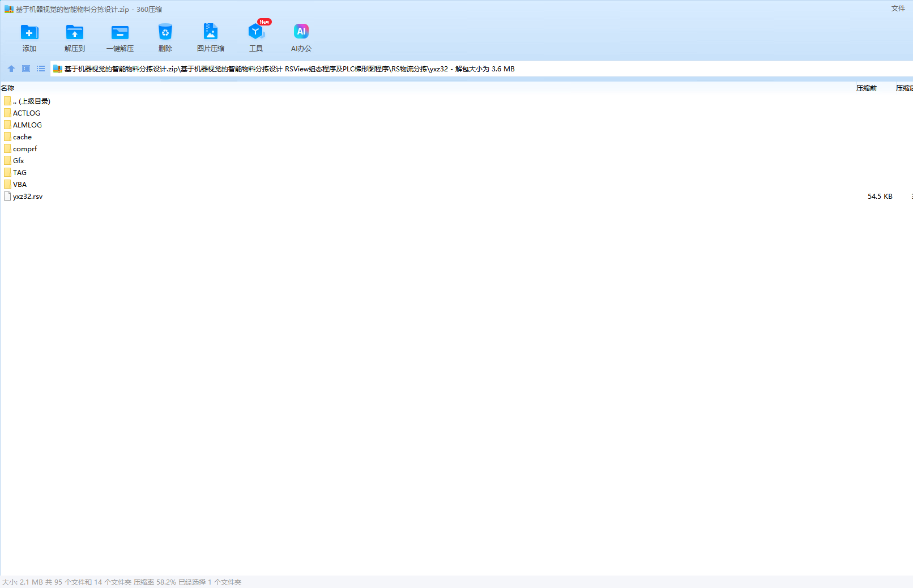Screen dimensions: 913x588
Task: Switch to thumbnail view mode icon
Action: 26,69
